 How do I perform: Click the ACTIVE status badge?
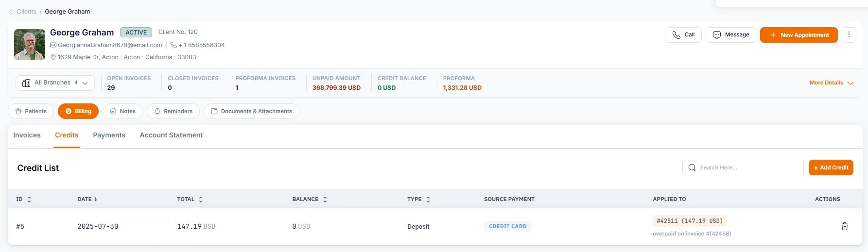(136, 33)
